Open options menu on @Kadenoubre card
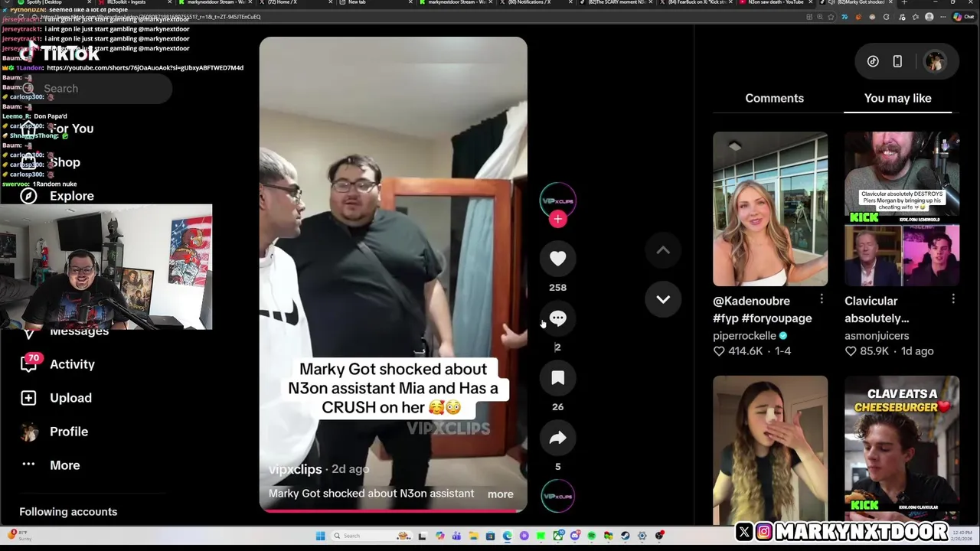Viewport: 980px width, 551px height. tap(822, 299)
